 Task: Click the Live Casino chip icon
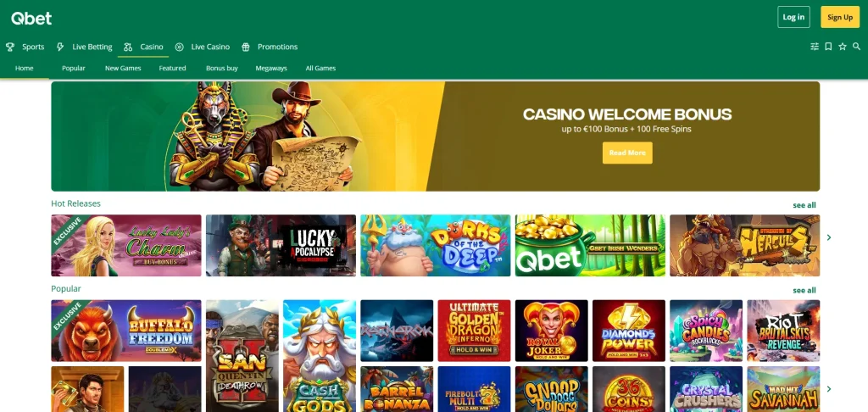180,47
